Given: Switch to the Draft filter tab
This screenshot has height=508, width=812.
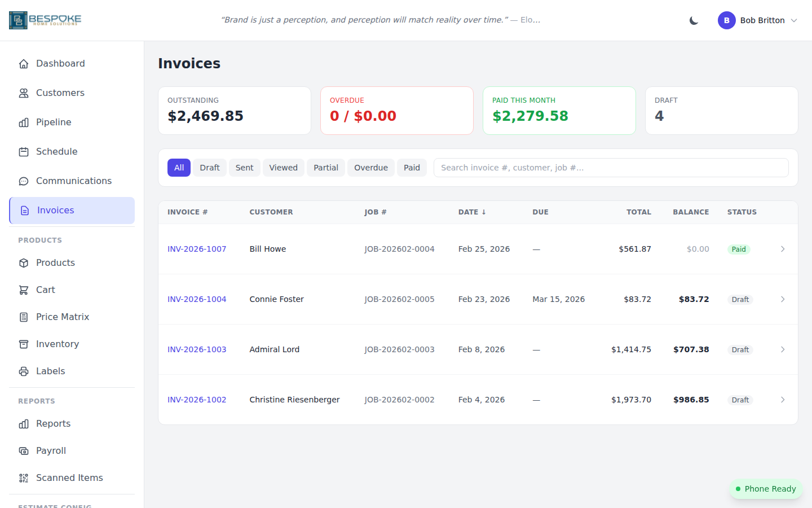Looking at the screenshot, I should tap(209, 168).
